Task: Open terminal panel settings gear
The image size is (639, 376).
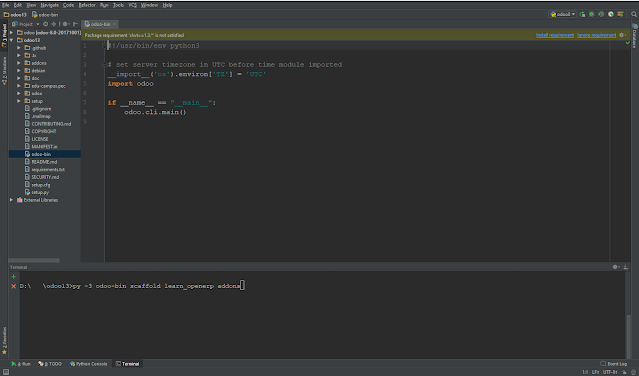Action: pyautogui.click(x=616, y=267)
